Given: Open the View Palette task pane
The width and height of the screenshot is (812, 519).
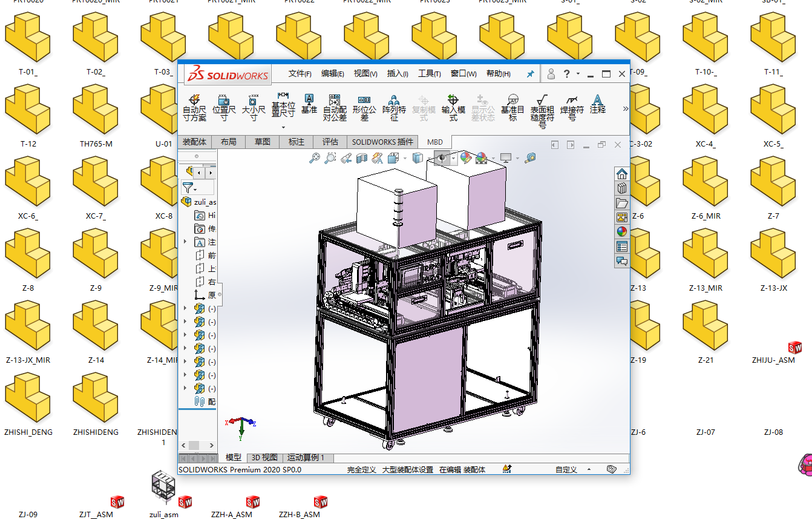Looking at the screenshot, I should [x=622, y=217].
